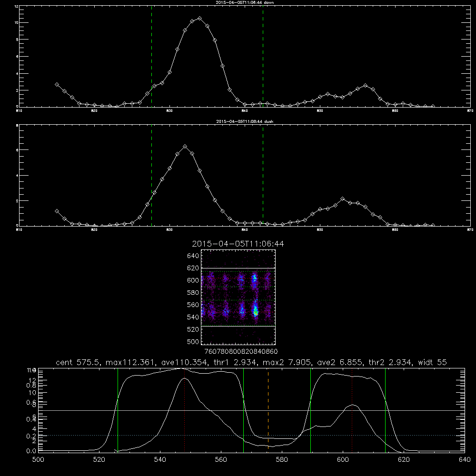Click the first diamond data point in dusk plot
476x476 pixels.
pos(57,211)
